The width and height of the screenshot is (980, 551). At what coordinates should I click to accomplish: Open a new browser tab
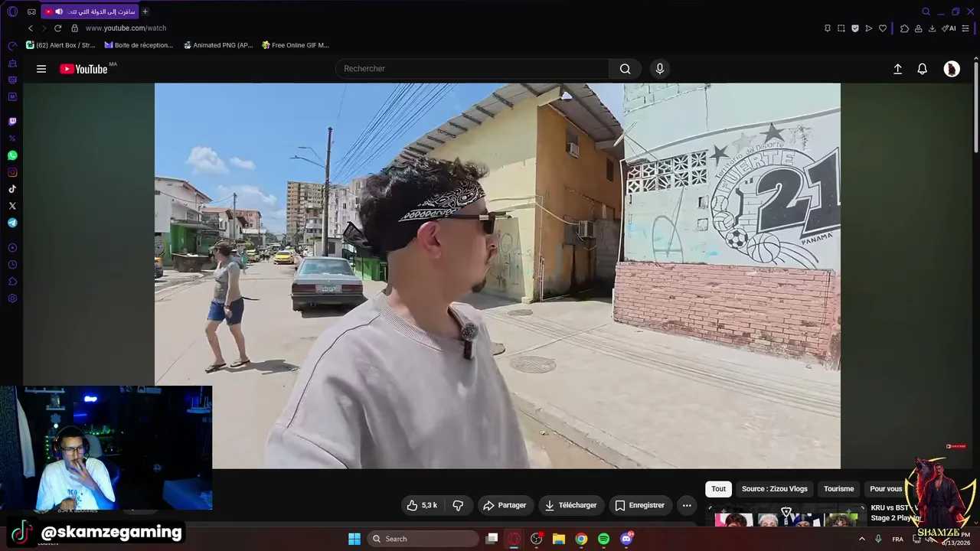click(x=145, y=11)
